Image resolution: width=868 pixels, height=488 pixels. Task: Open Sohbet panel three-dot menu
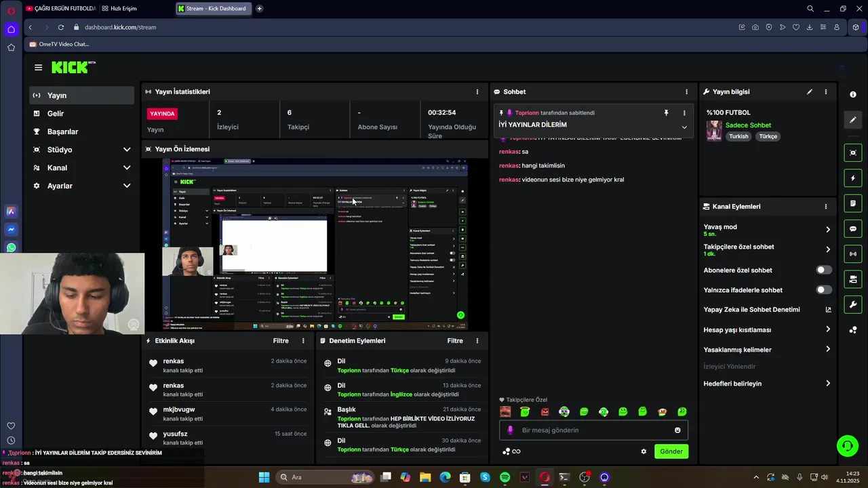coord(686,91)
